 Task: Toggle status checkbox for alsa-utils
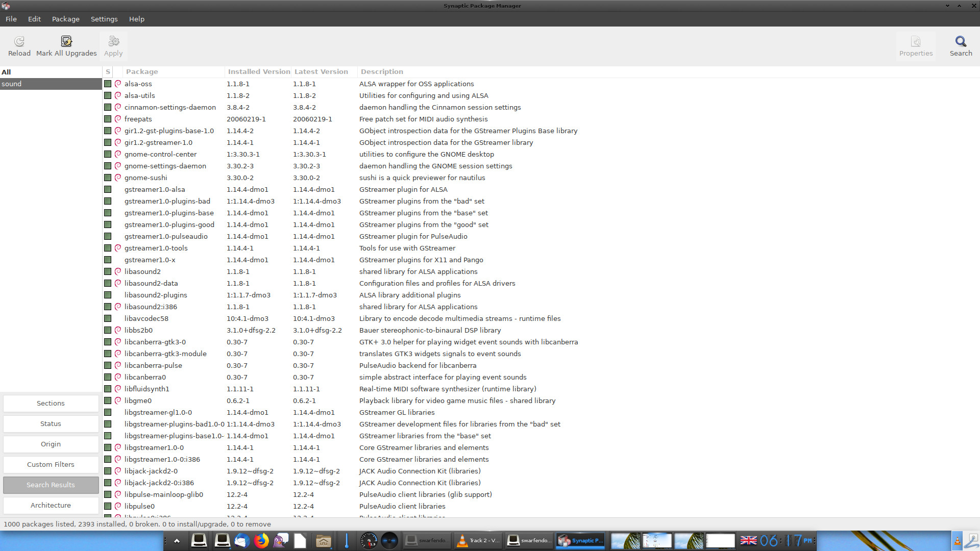click(x=108, y=95)
